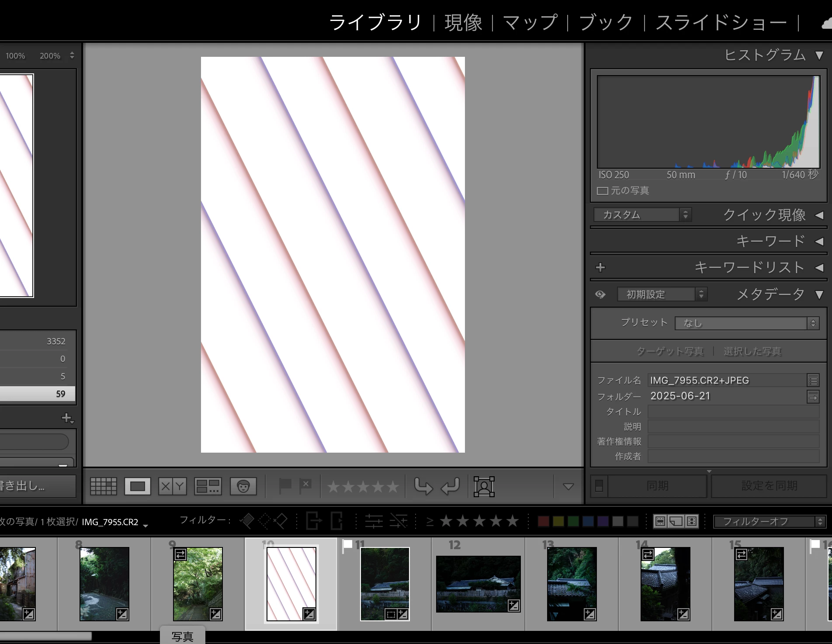The width and height of the screenshot is (832, 644).
Task: Collapse the ヒストグラム panel
Action: tap(819, 55)
